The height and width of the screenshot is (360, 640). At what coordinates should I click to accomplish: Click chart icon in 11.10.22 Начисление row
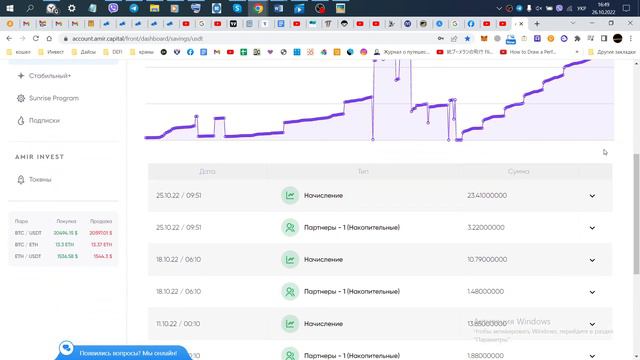[290, 324]
